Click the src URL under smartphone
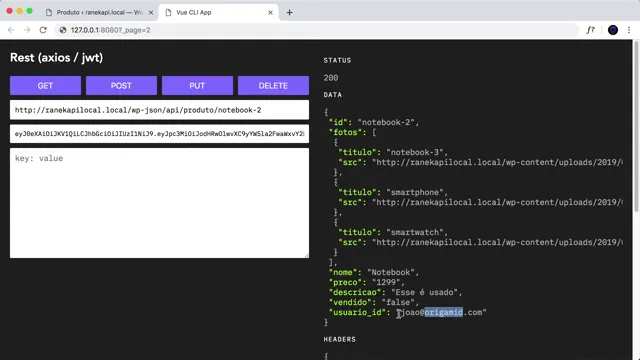The image size is (640, 360). (497, 202)
